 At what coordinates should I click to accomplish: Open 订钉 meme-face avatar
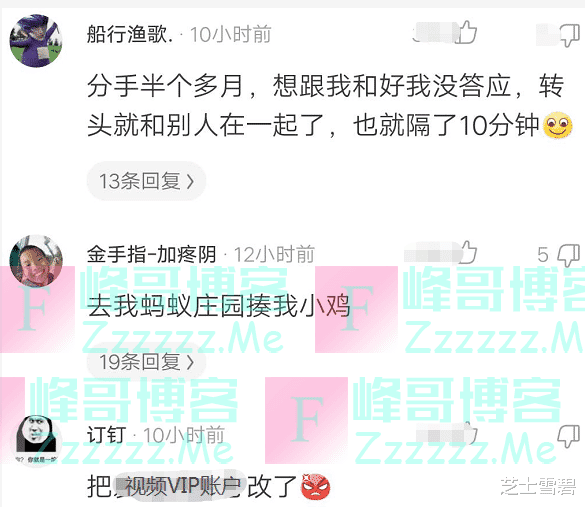[36, 440]
